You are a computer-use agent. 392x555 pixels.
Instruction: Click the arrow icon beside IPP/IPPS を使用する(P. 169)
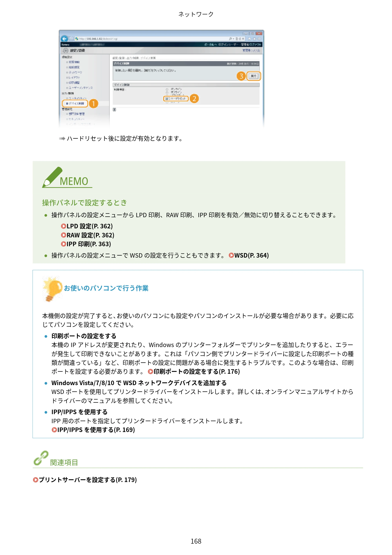tap(54, 430)
